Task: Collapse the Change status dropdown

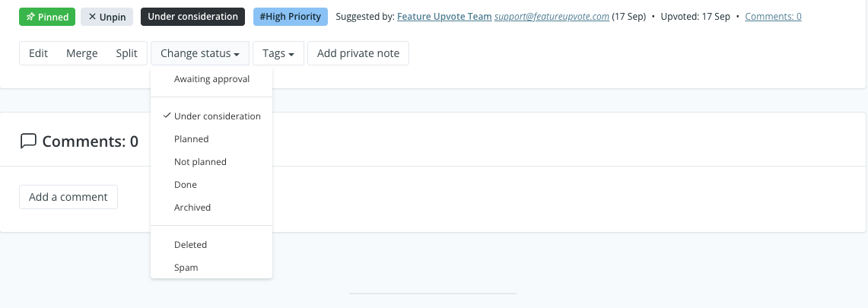Action: [x=200, y=53]
